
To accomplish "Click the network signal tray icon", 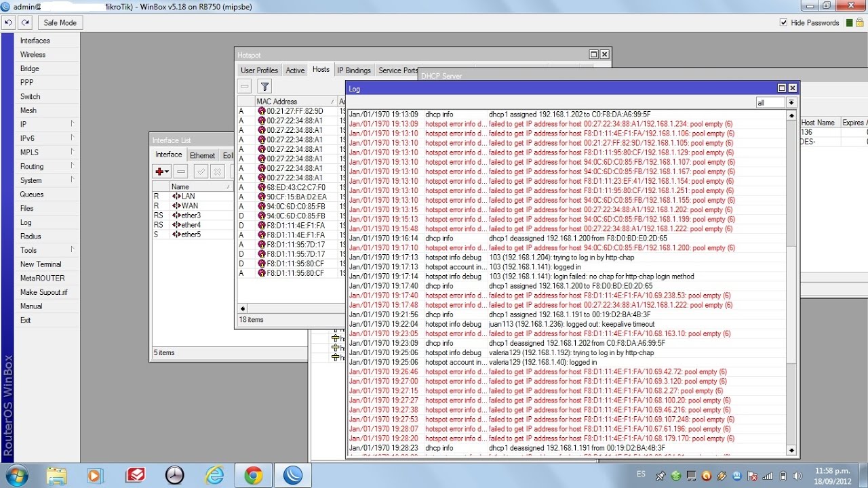I will [768, 476].
